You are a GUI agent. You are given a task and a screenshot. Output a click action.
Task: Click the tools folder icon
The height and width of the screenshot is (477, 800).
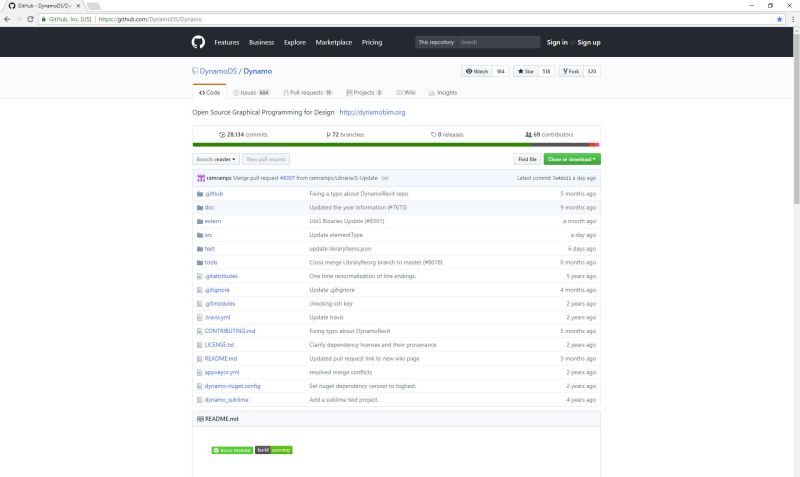click(200, 263)
